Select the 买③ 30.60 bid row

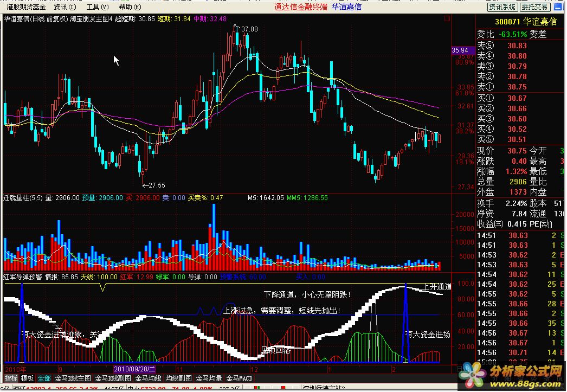click(x=502, y=119)
